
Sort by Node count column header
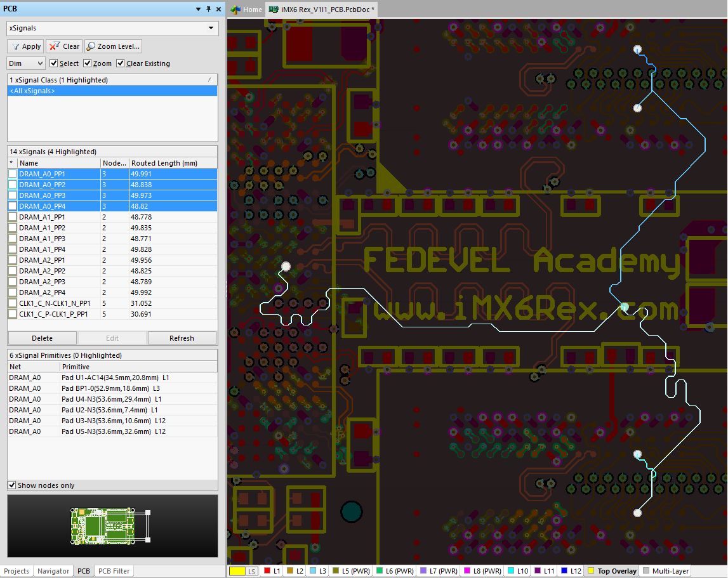pyautogui.click(x=115, y=163)
